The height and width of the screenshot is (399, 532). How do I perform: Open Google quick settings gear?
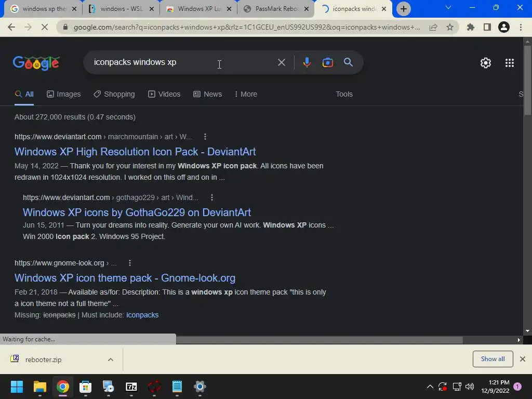click(486, 63)
